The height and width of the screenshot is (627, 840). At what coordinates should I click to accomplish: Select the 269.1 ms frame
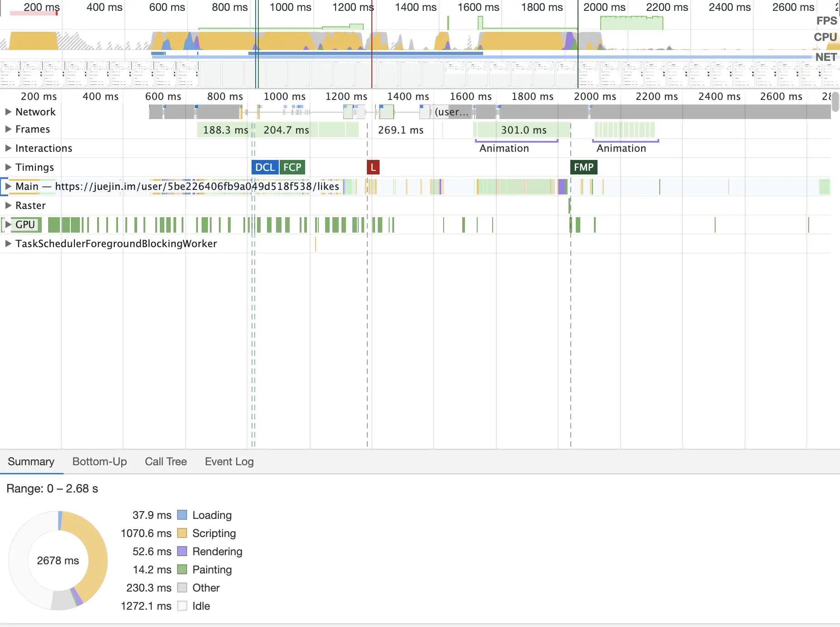pos(400,130)
